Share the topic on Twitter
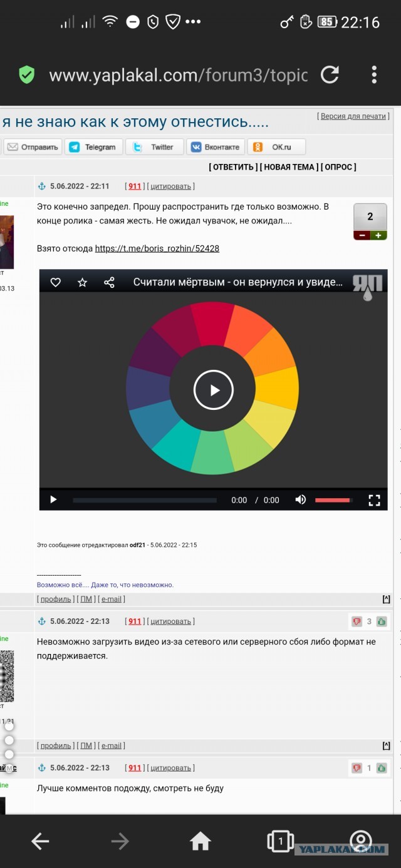401x868 pixels. 154,147
